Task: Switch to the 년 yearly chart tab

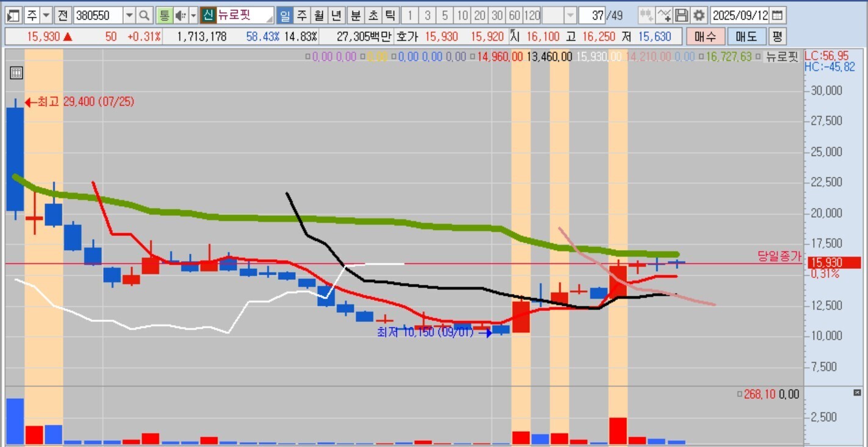Action: (x=336, y=15)
